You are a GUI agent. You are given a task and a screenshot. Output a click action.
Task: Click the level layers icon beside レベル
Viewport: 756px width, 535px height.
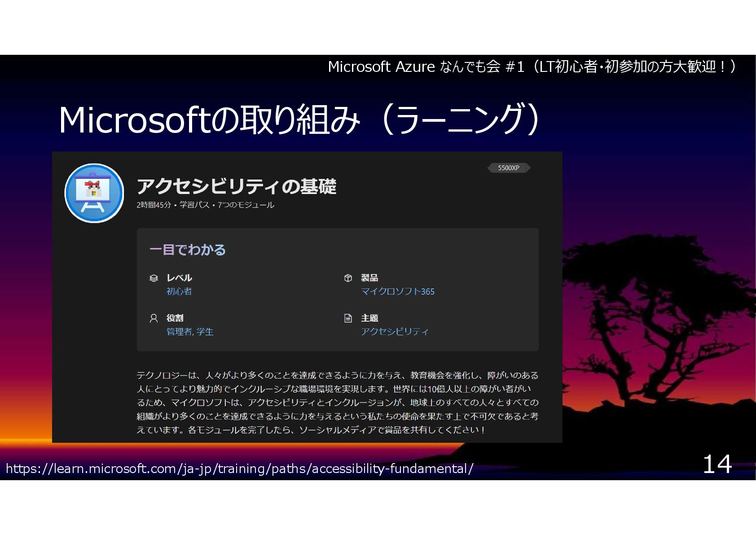pyautogui.click(x=154, y=278)
